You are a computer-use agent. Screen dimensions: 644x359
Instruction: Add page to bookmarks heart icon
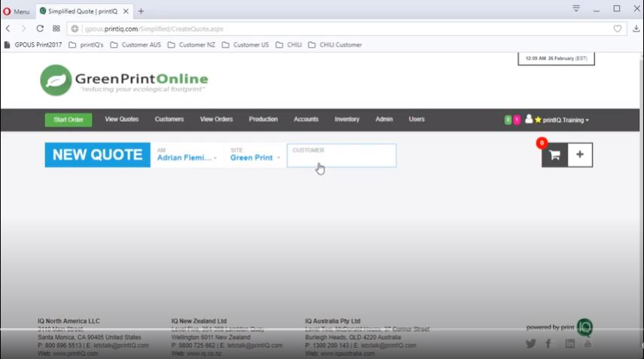click(618, 29)
